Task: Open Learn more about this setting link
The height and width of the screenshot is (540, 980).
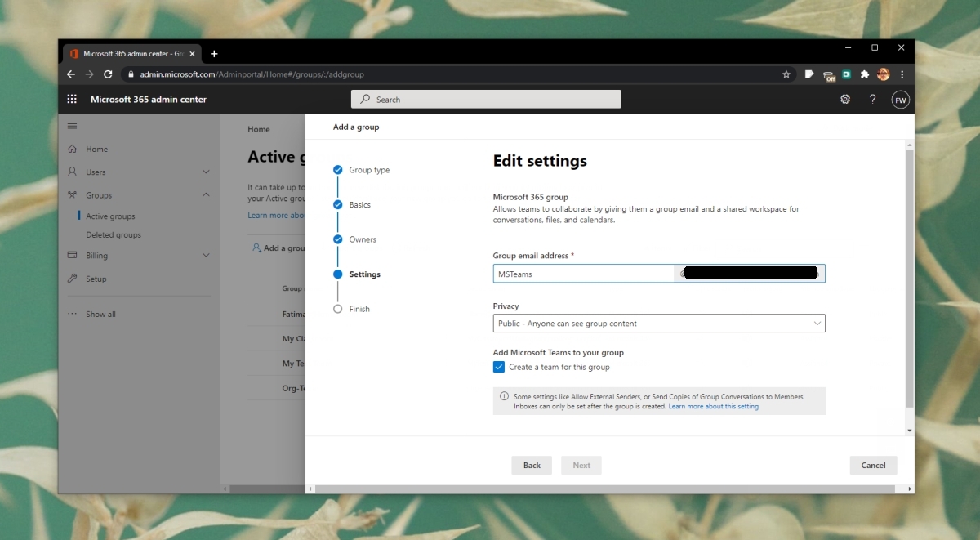Action: 713,406
